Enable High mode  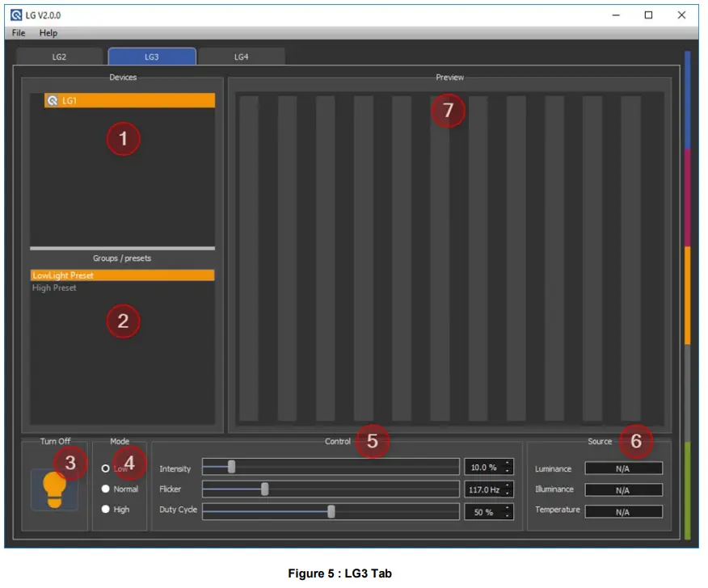tap(105, 510)
